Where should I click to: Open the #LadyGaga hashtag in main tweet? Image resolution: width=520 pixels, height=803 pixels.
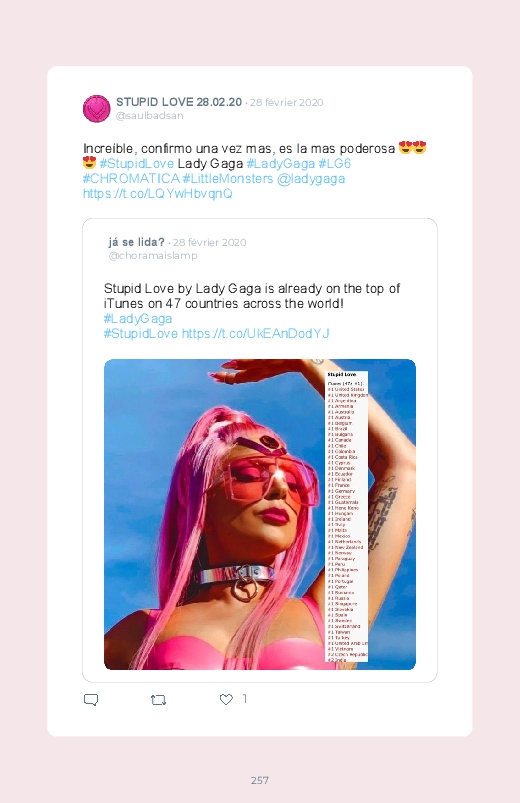coord(280,164)
